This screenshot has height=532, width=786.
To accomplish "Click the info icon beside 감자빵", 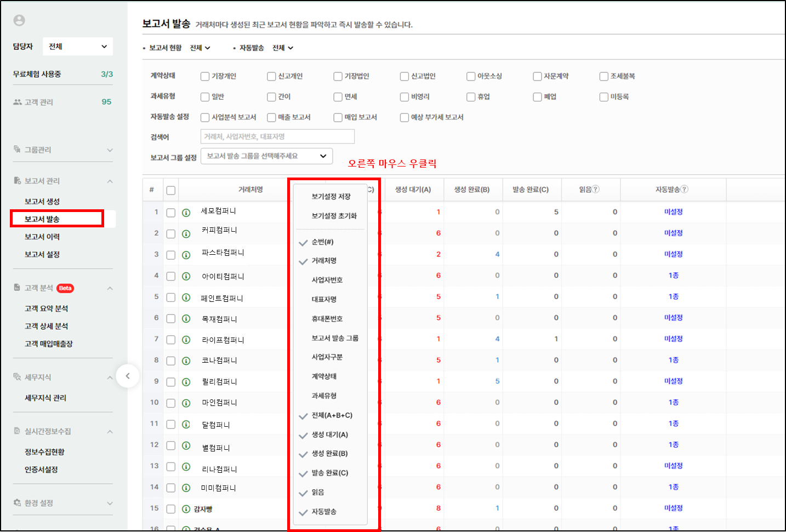I will (186, 509).
